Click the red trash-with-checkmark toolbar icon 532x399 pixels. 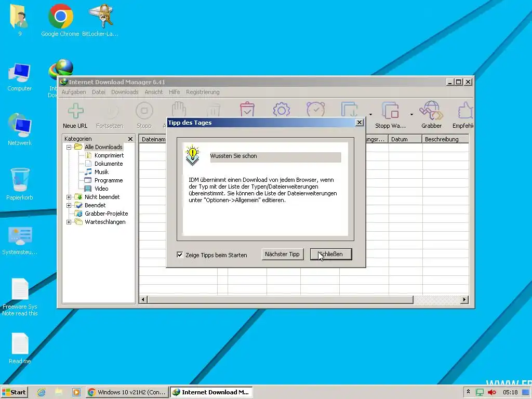point(247,109)
